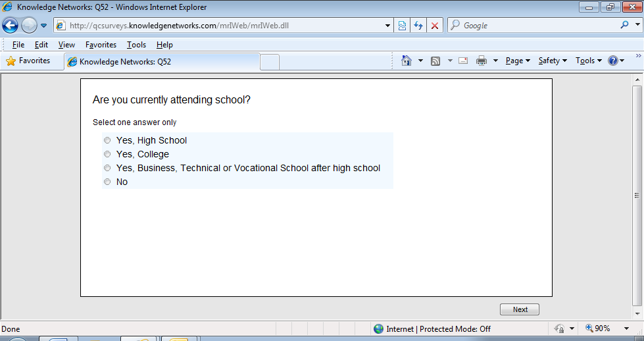Switch to the Knowledge Networks: Q52 tab
The width and height of the screenshot is (644, 341).
click(x=161, y=62)
